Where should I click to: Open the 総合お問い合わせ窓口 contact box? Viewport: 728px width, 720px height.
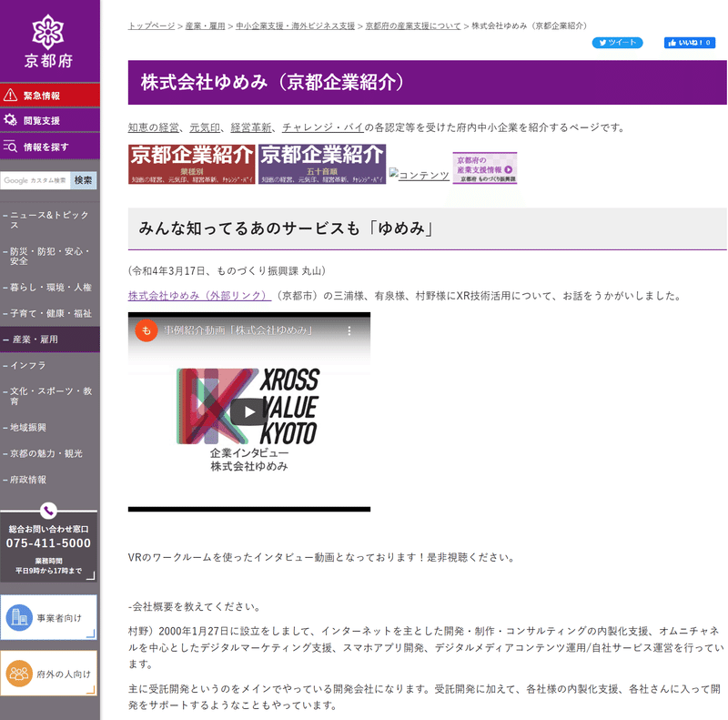point(48,547)
